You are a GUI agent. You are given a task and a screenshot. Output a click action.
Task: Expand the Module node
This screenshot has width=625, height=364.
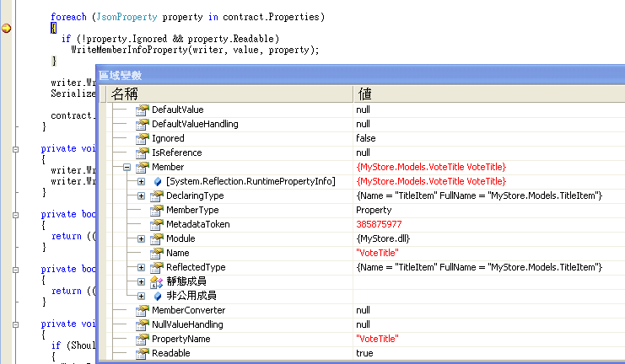(x=141, y=239)
